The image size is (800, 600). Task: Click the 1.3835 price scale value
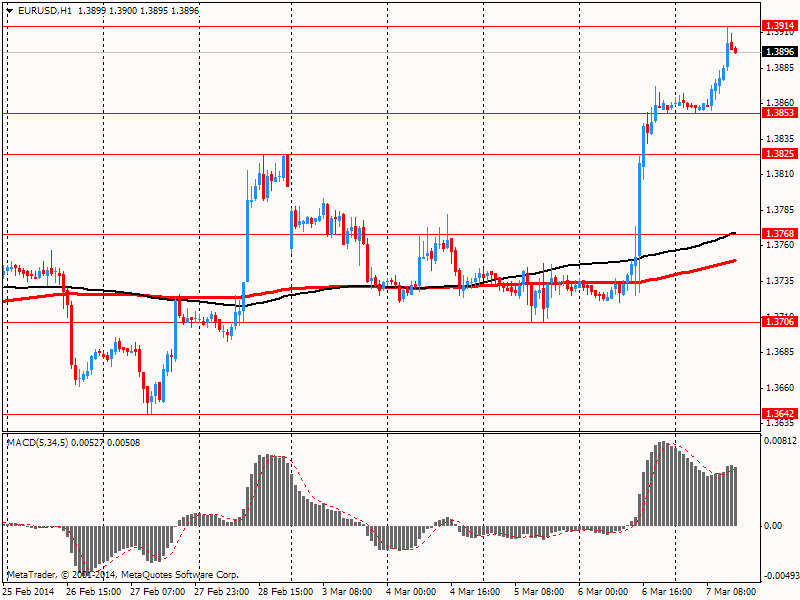pyautogui.click(x=781, y=139)
